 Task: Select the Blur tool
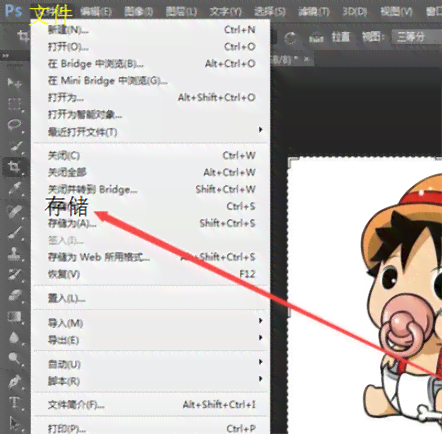pos(14,338)
